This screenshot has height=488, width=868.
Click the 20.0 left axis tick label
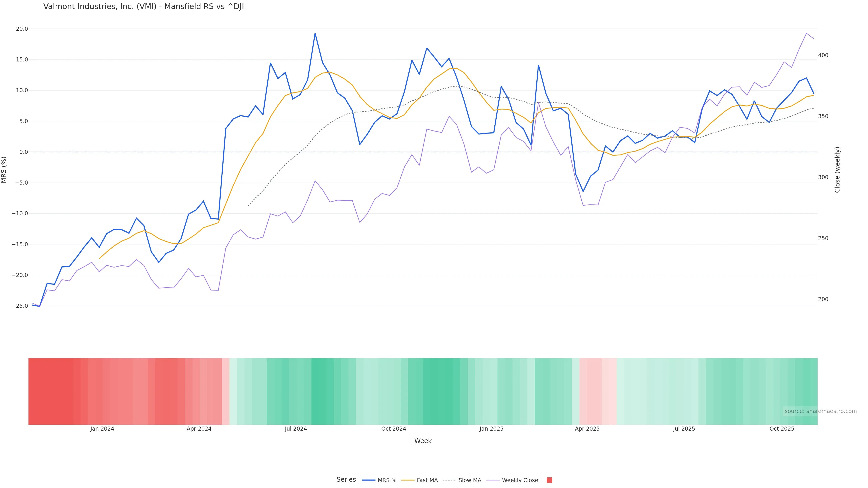[x=22, y=29]
